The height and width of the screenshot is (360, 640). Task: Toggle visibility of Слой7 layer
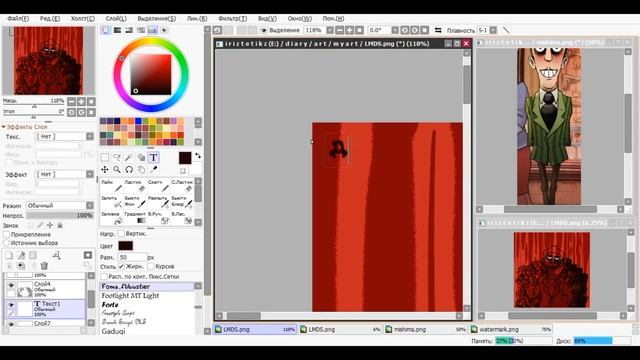pyautogui.click(x=11, y=324)
